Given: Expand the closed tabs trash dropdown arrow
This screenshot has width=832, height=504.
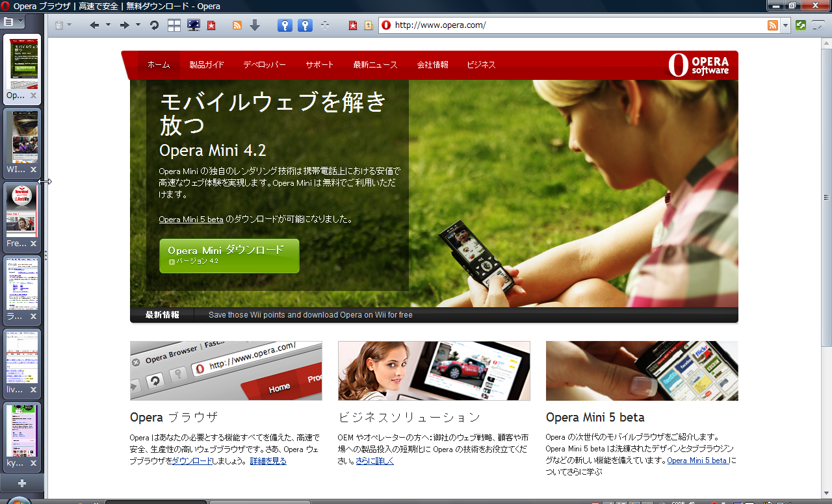Looking at the screenshot, I should tap(69, 25).
